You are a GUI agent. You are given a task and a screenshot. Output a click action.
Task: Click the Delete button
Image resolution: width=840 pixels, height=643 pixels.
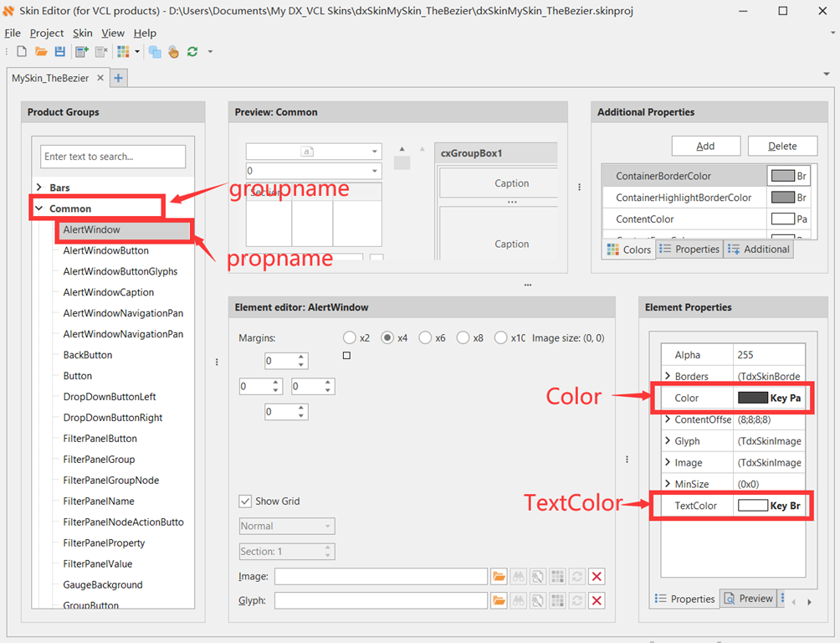click(782, 146)
